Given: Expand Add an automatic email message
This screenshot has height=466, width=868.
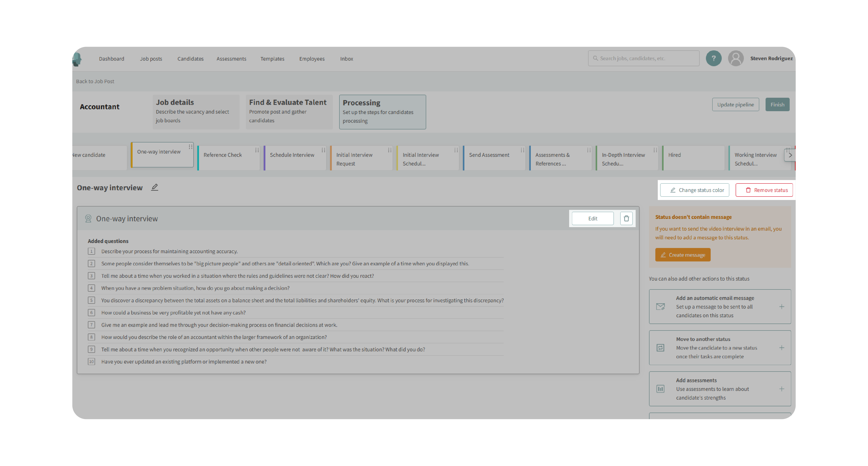Looking at the screenshot, I should [781, 307].
